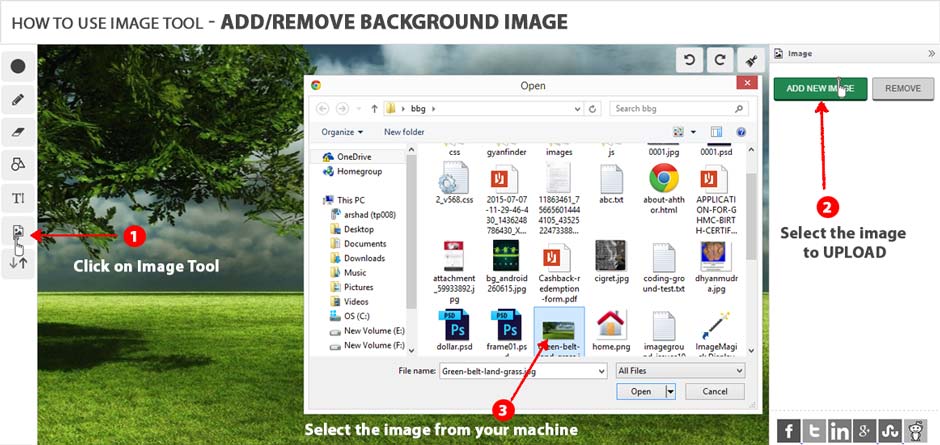Share on Reddit icon
This screenshot has width=940, height=445.
tap(915, 431)
